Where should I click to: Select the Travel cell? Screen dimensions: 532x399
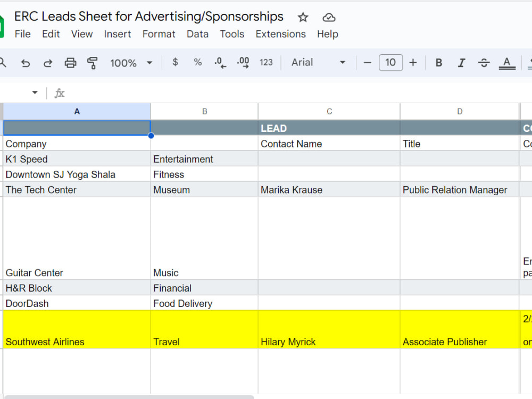(x=204, y=329)
